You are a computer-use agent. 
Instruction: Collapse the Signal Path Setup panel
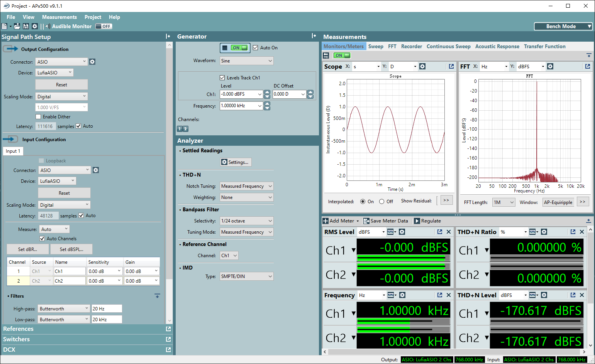(168, 36)
